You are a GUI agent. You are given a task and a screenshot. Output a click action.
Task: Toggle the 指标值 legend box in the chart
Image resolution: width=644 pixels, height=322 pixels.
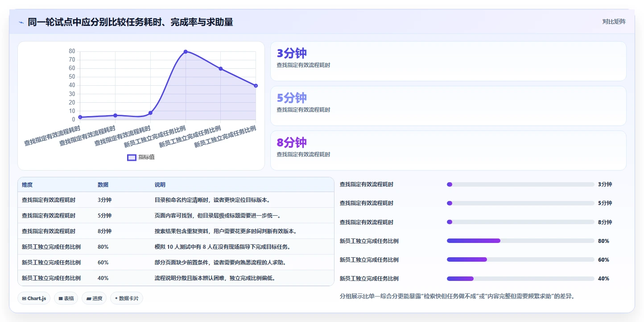coord(132,157)
